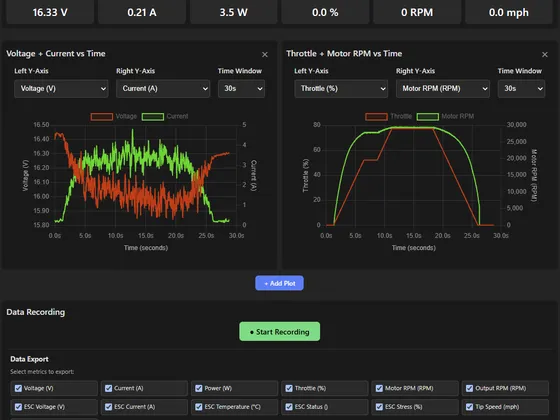This screenshot has height=420, width=560.
Task: Click the 0.0 % throttle readout
Action: tap(325, 12)
